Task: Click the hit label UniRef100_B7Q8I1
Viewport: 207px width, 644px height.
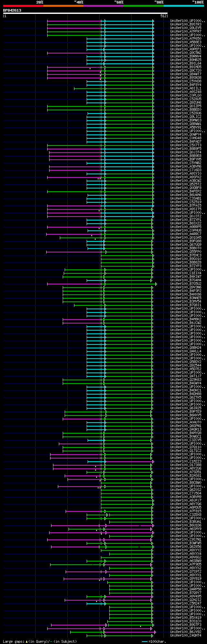Action: tap(186, 305)
